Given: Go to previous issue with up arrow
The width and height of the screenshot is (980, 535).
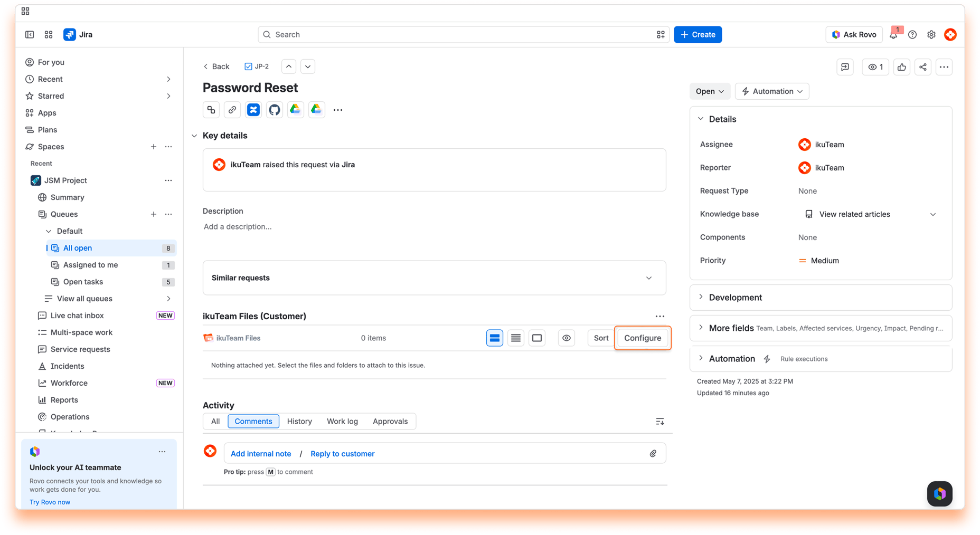Looking at the screenshot, I should (289, 66).
